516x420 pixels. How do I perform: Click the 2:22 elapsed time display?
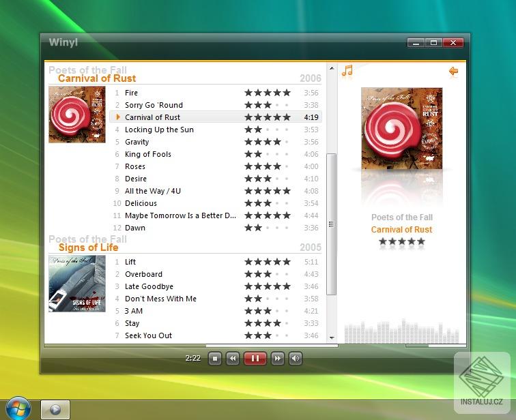click(193, 358)
